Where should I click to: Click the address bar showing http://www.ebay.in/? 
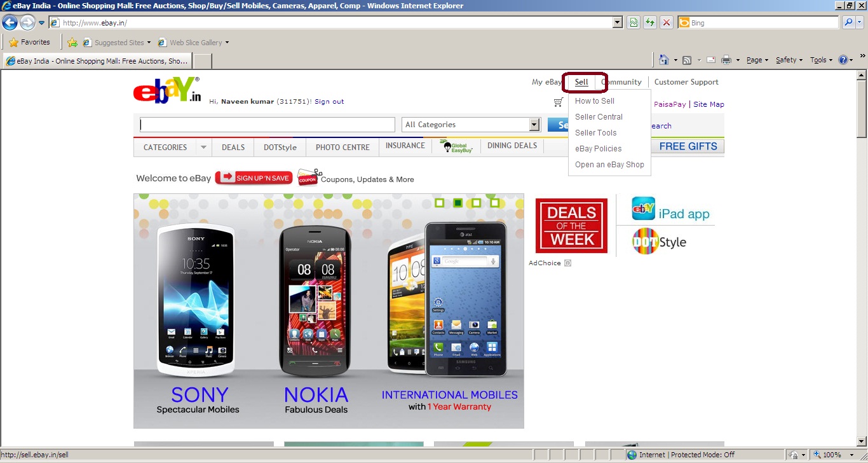331,23
